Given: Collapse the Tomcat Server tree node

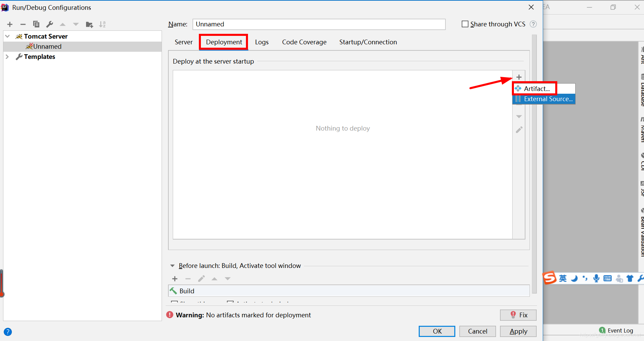Looking at the screenshot, I should [x=7, y=36].
